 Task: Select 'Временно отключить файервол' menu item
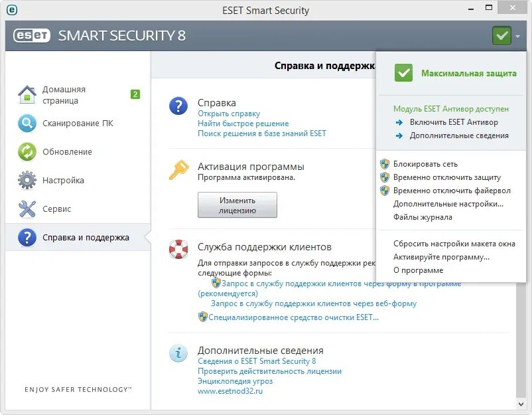tap(452, 191)
